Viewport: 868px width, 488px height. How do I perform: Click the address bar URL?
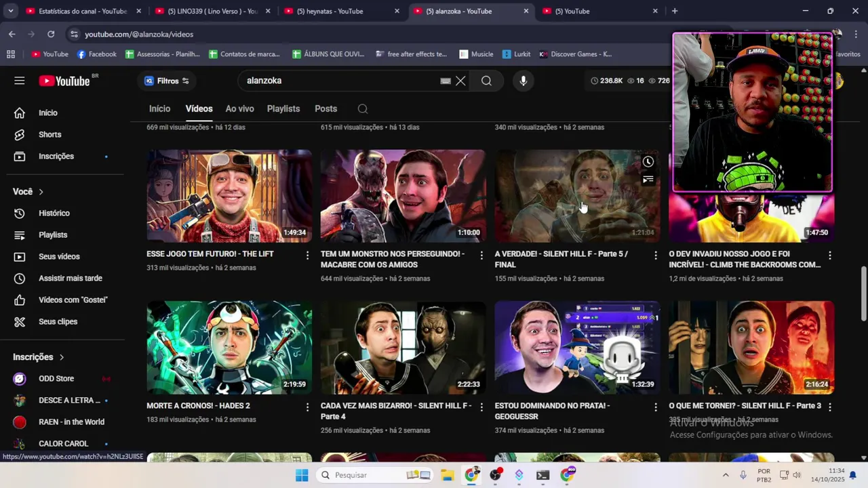138,34
